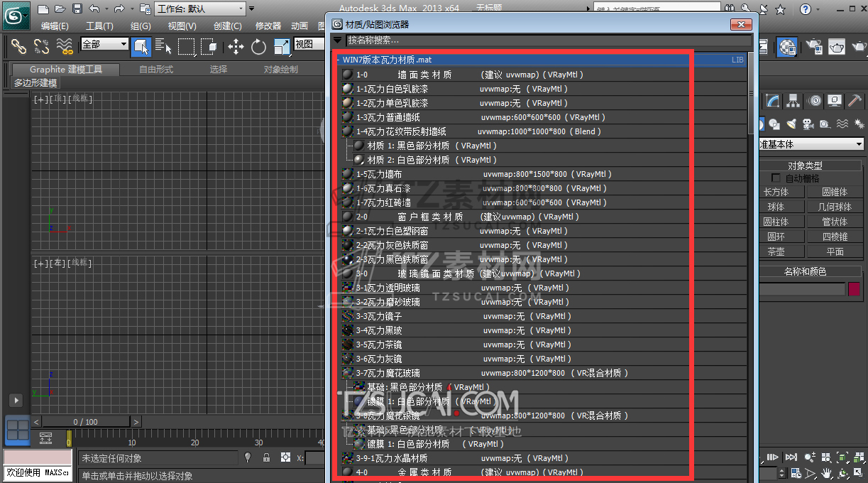Screen dimensions: 868x483
Task: Enable the 自动栅格 checkbox
Action: (776, 178)
